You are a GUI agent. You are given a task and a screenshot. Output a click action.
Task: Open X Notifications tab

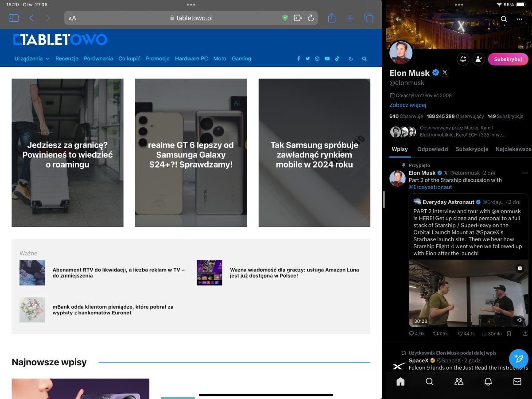click(488, 382)
